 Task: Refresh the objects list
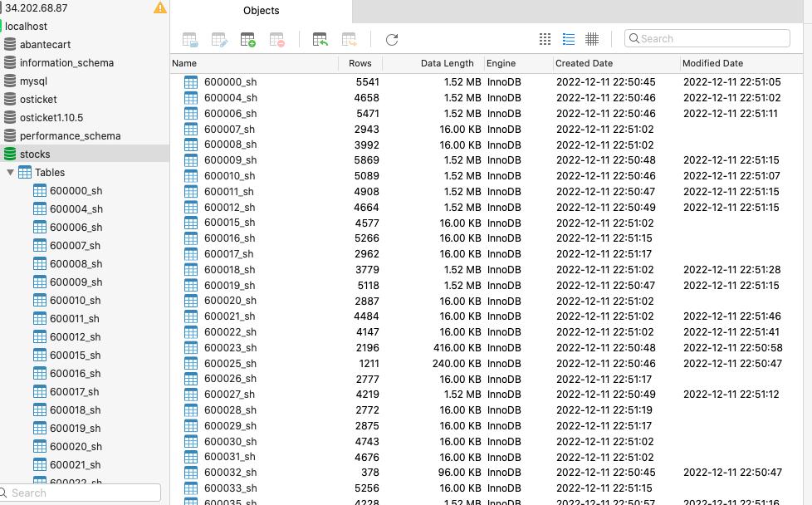point(392,39)
